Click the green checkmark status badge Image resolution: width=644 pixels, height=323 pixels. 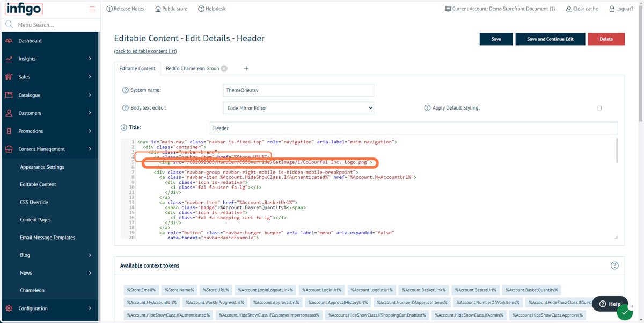tap(625, 312)
